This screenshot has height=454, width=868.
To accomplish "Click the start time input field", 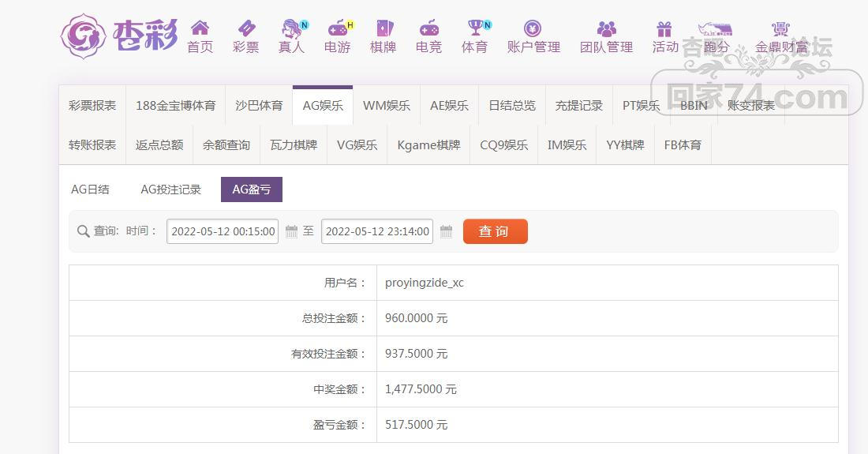I will (223, 231).
